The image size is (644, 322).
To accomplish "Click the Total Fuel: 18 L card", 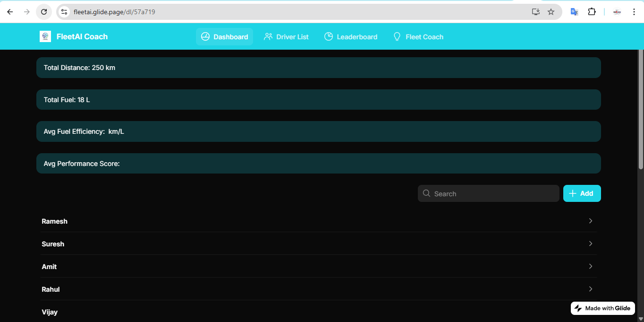I will [x=319, y=100].
